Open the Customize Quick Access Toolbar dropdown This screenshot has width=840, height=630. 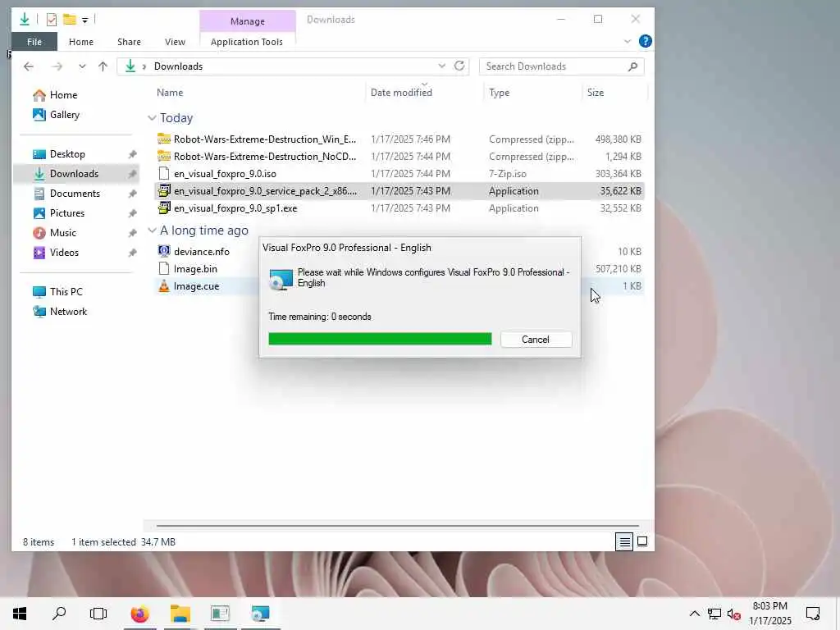click(84, 21)
